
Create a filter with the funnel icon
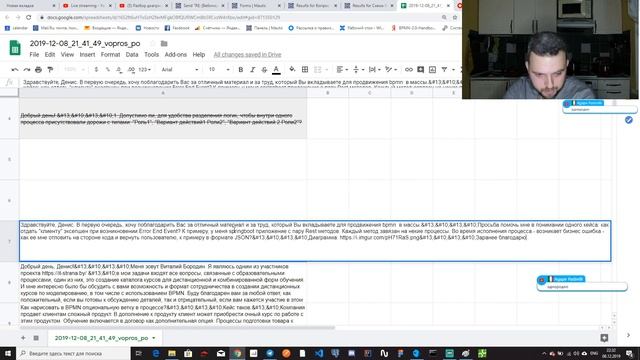(x=444, y=70)
